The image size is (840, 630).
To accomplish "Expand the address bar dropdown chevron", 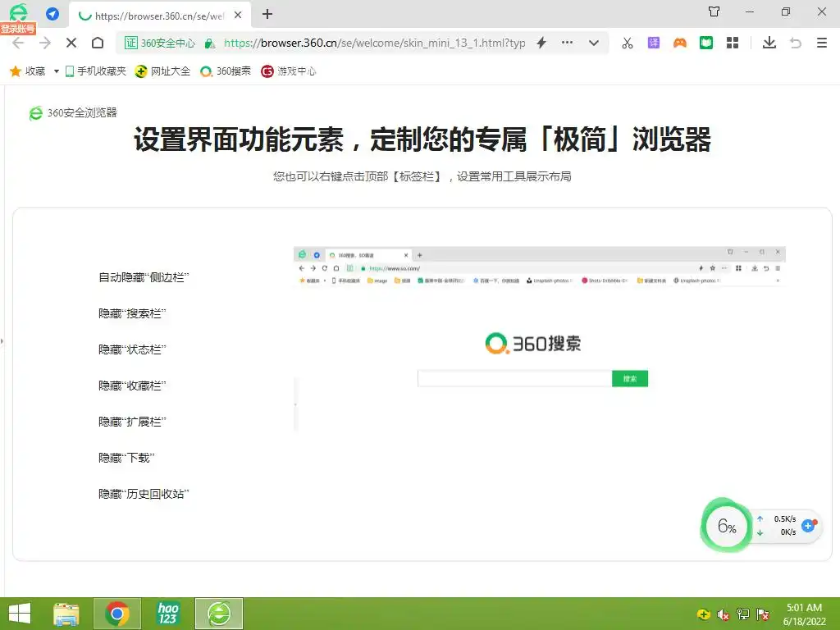I will (x=594, y=43).
